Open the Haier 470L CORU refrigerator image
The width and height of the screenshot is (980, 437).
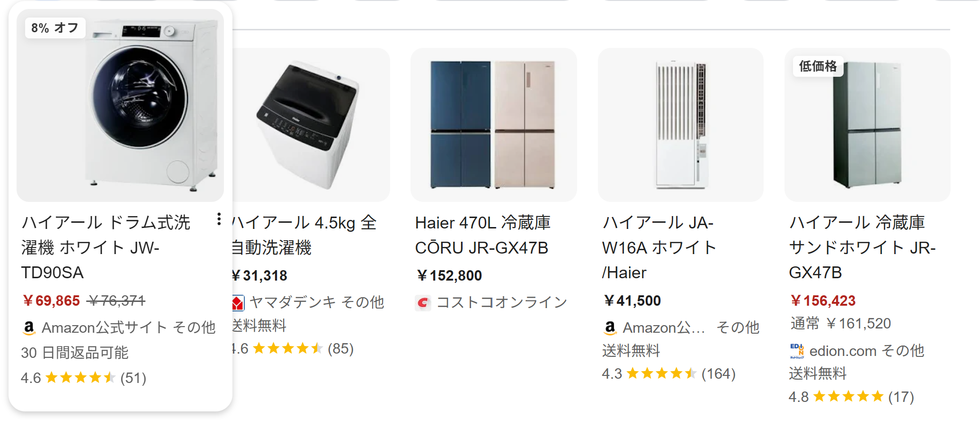coord(493,125)
